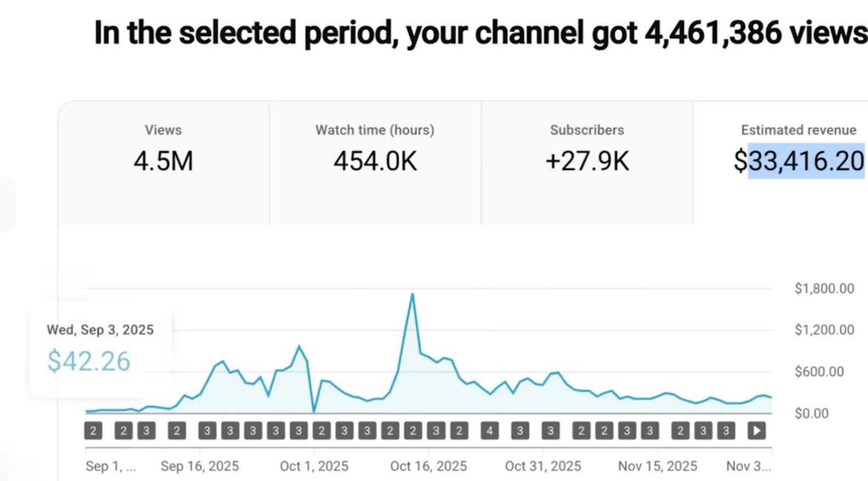Click the $42.26 tooltip value
The height and width of the screenshot is (481, 868).
89,361
